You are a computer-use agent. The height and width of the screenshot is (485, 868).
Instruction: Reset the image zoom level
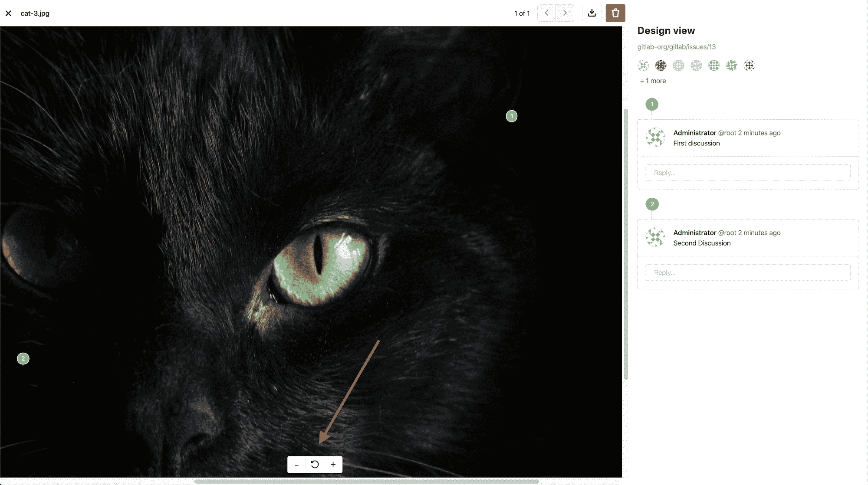315,465
